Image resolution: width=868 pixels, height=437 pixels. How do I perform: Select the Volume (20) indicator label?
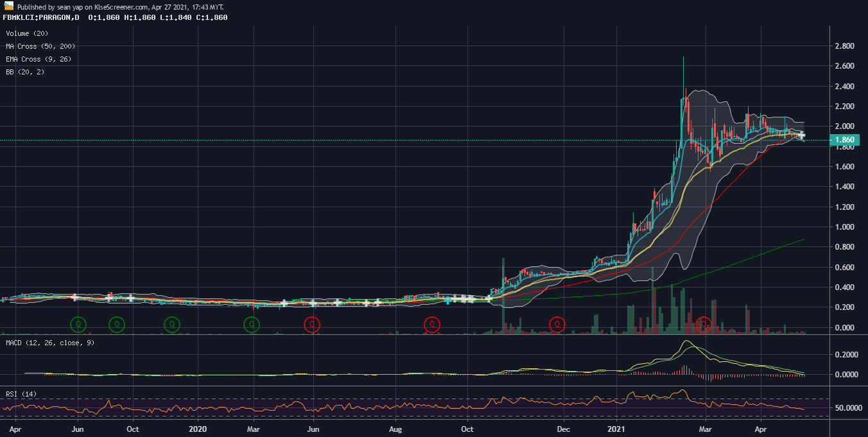pyautogui.click(x=26, y=33)
